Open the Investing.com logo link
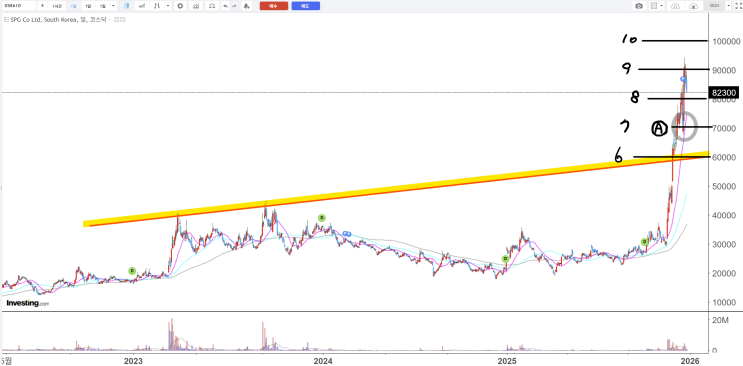 tap(27, 303)
